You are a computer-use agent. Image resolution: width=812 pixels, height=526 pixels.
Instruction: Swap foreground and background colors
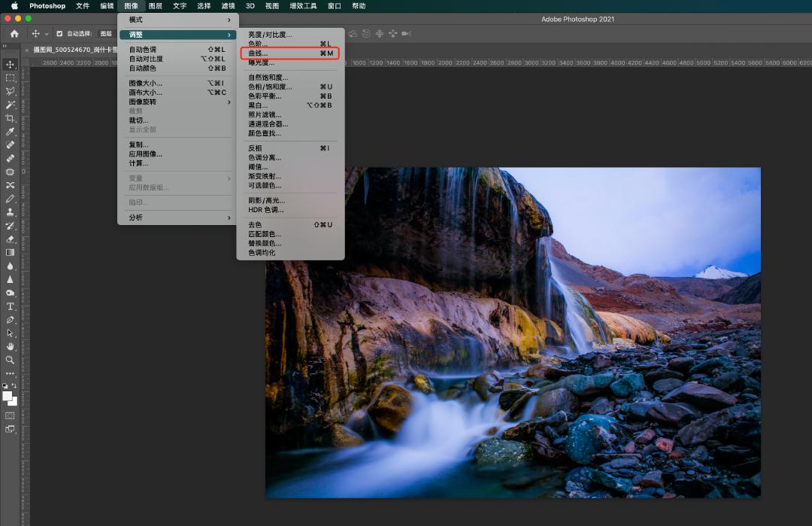(x=14, y=386)
